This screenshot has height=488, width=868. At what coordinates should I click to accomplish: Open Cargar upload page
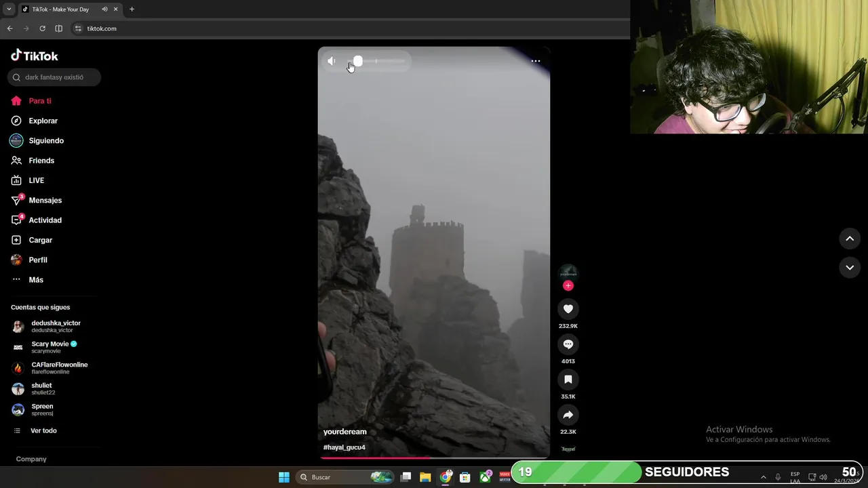click(32, 240)
